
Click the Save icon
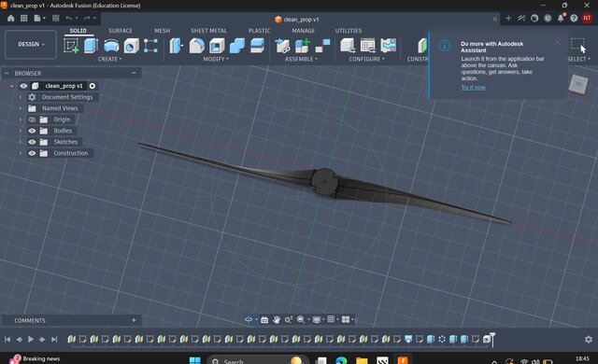click(56, 19)
